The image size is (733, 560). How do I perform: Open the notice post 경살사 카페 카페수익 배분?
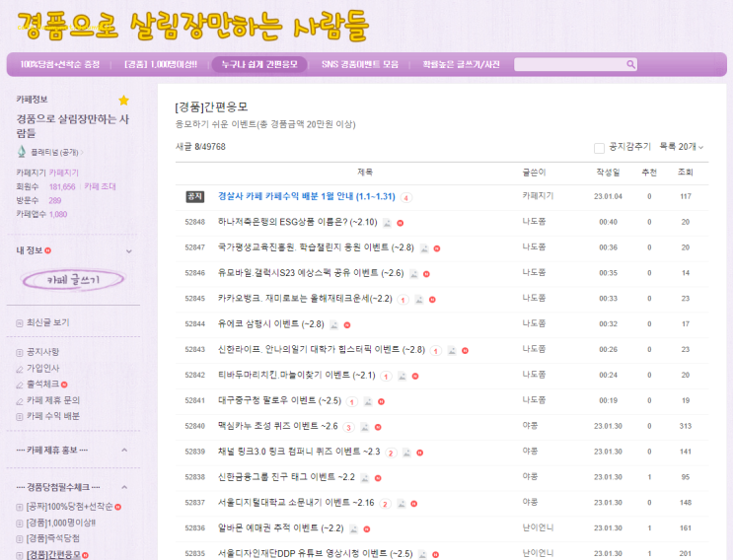pos(307,196)
